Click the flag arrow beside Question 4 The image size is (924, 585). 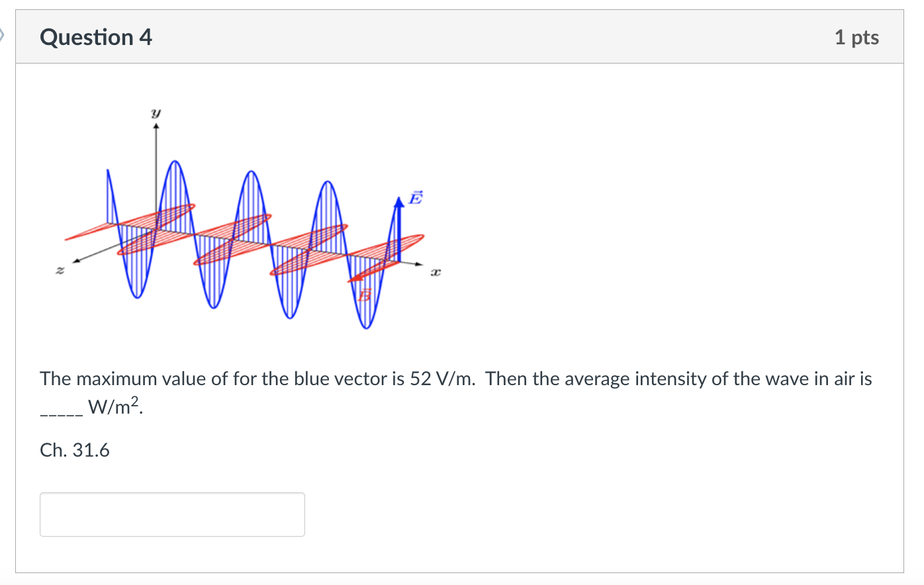pos(3,34)
